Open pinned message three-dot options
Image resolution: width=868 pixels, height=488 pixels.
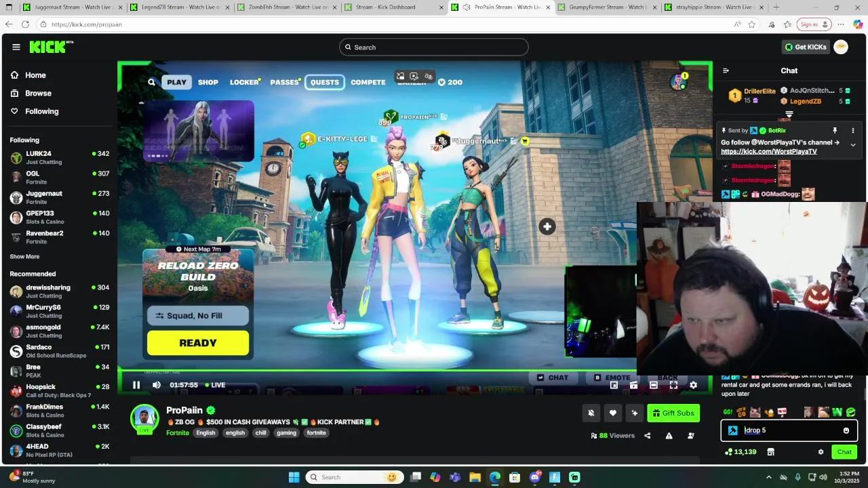click(853, 130)
